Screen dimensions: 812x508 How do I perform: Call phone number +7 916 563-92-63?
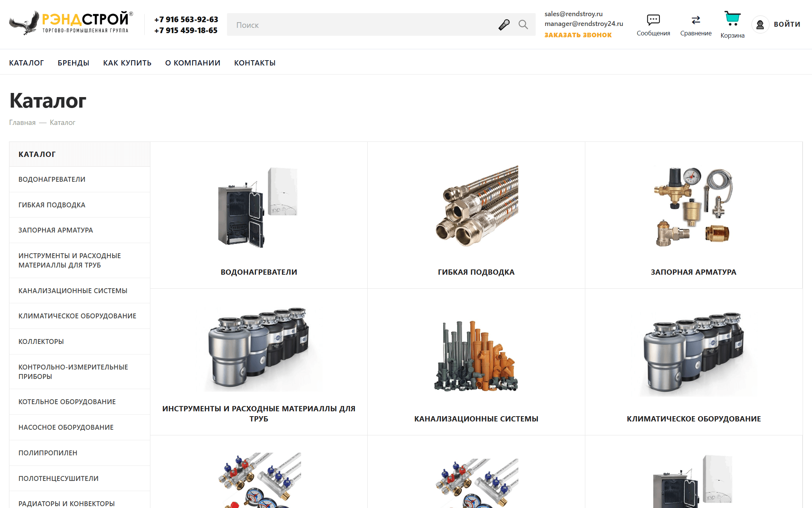click(186, 20)
